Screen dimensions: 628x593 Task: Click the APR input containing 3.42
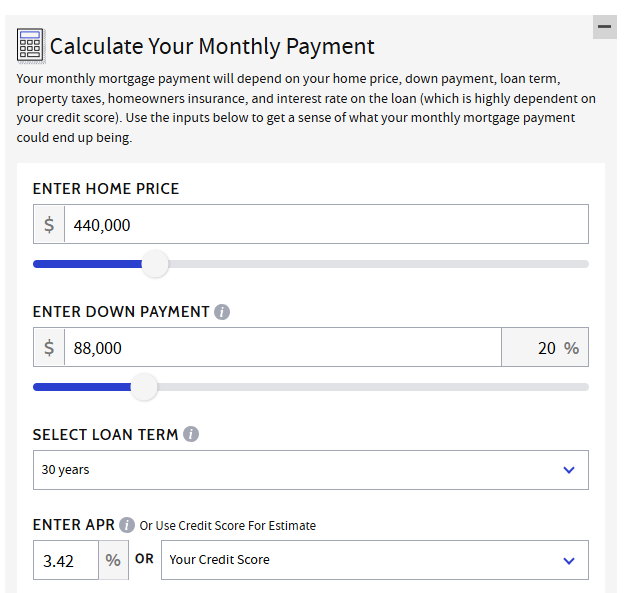pos(66,560)
